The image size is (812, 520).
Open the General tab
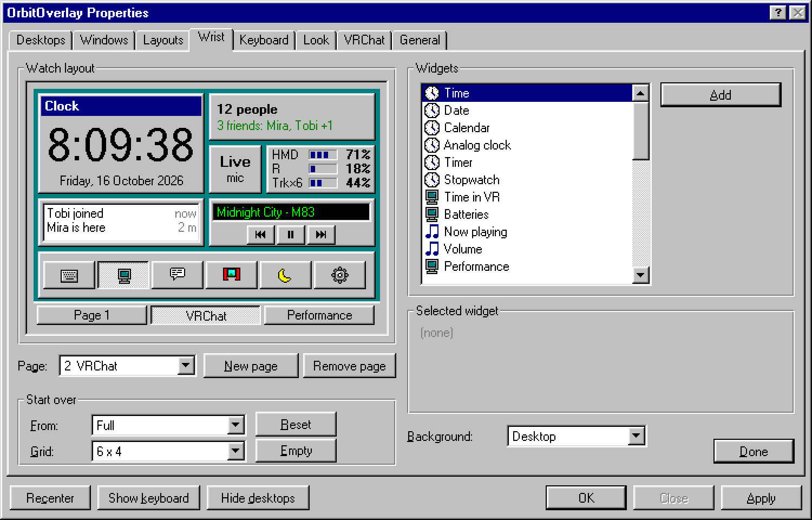click(420, 40)
